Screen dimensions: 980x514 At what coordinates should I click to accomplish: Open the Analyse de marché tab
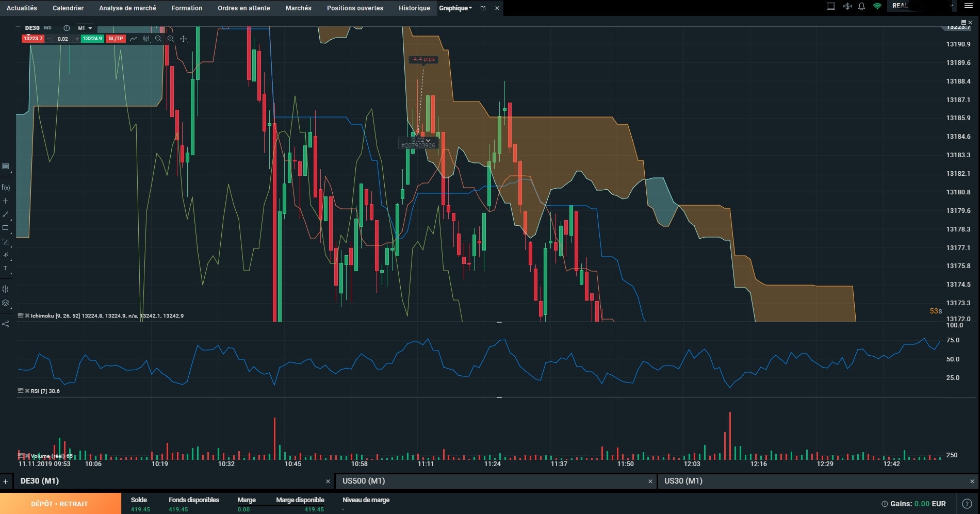click(x=127, y=8)
